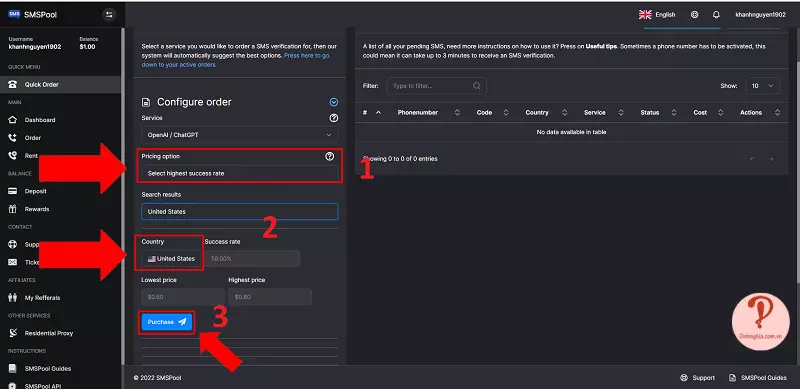800x389 pixels.
Task: Sort table by Country column
Action: click(x=546, y=112)
